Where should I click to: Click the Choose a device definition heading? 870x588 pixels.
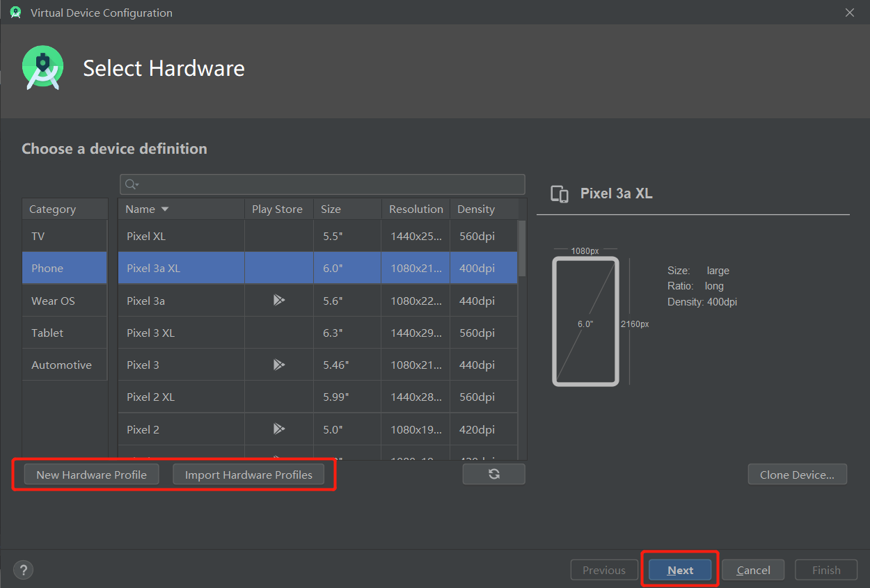tap(114, 148)
